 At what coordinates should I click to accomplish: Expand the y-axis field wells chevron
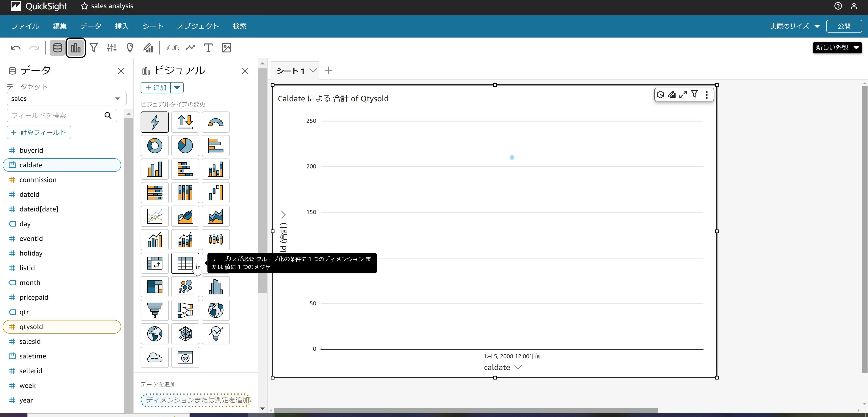click(283, 215)
